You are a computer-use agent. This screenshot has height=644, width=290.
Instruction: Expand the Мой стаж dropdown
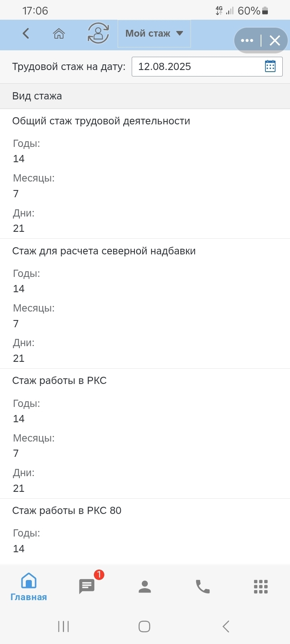point(154,34)
